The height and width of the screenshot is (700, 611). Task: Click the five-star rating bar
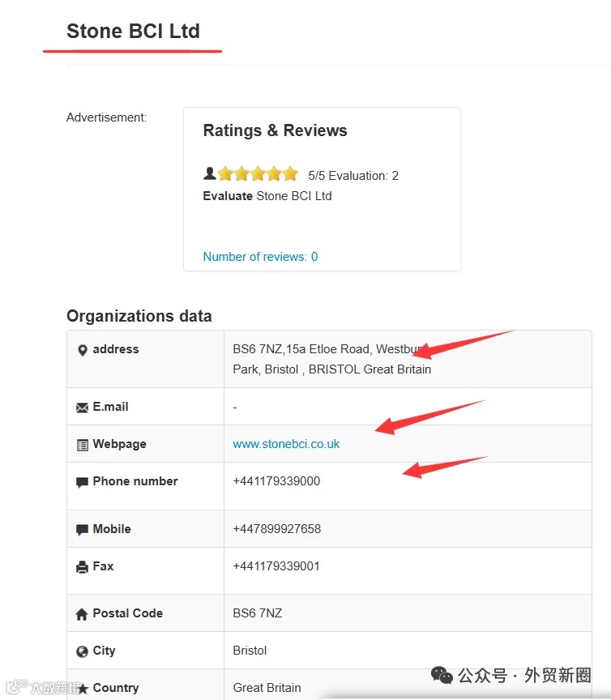tap(258, 173)
